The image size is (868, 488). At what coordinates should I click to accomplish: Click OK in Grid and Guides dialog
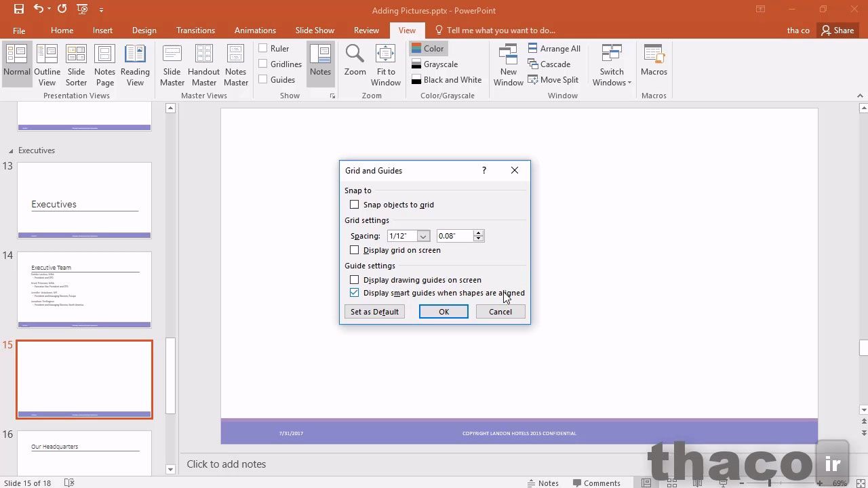443,312
